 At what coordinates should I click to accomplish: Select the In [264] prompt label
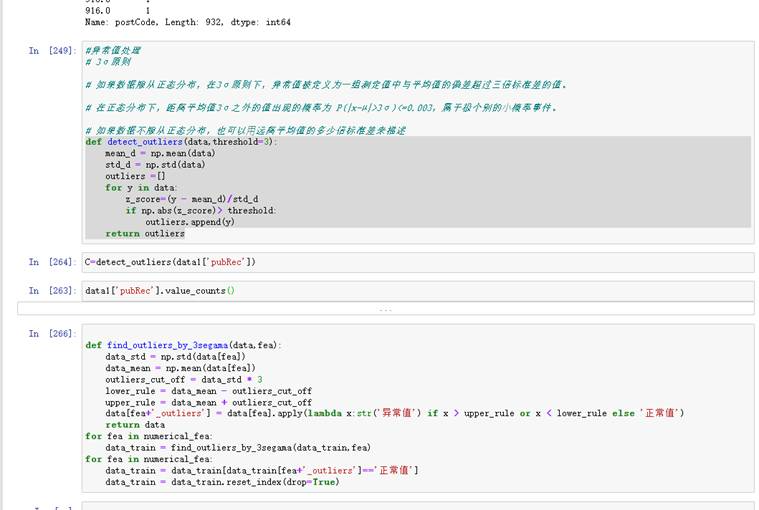[x=52, y=262]
